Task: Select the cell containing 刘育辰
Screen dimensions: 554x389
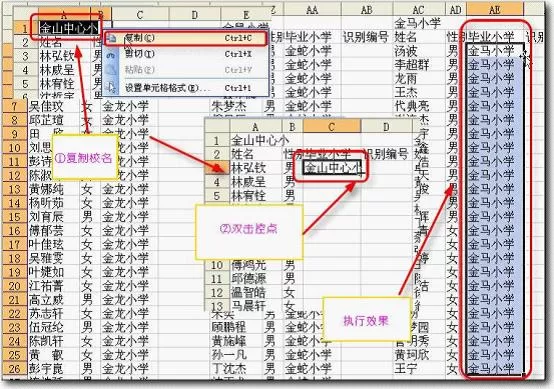Action: [53, 217]
